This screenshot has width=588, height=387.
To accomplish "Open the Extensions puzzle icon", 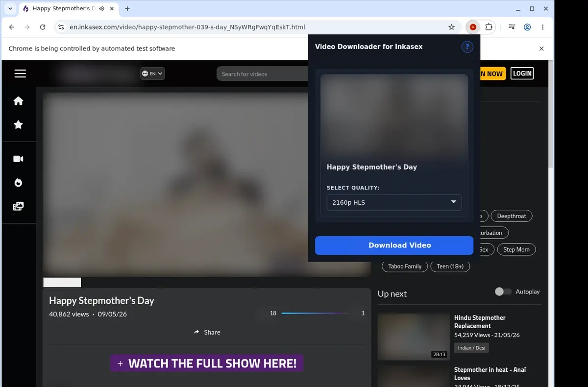I will (489, 27).
